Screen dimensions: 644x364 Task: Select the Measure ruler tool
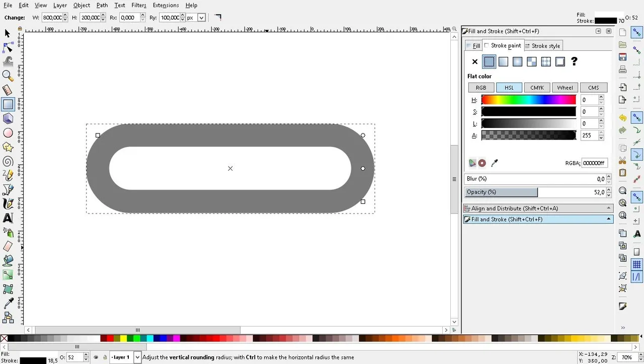click(8, 90)
